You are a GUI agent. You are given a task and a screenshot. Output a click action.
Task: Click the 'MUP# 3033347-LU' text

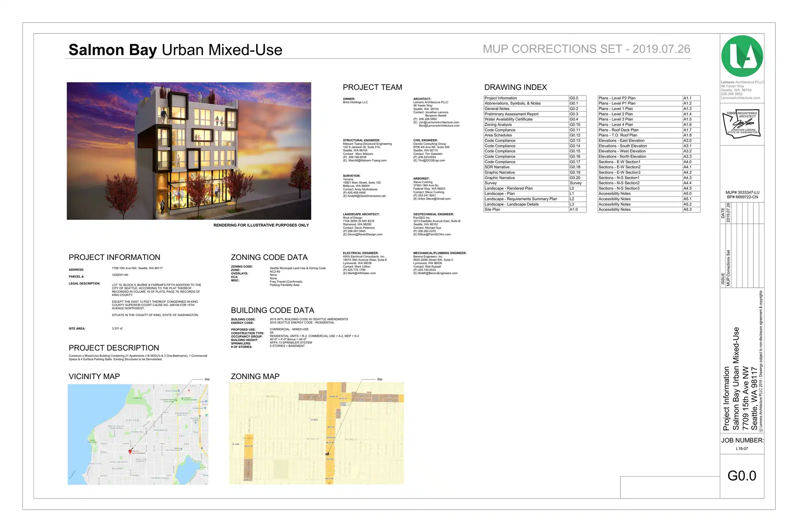tap(743, 192)
